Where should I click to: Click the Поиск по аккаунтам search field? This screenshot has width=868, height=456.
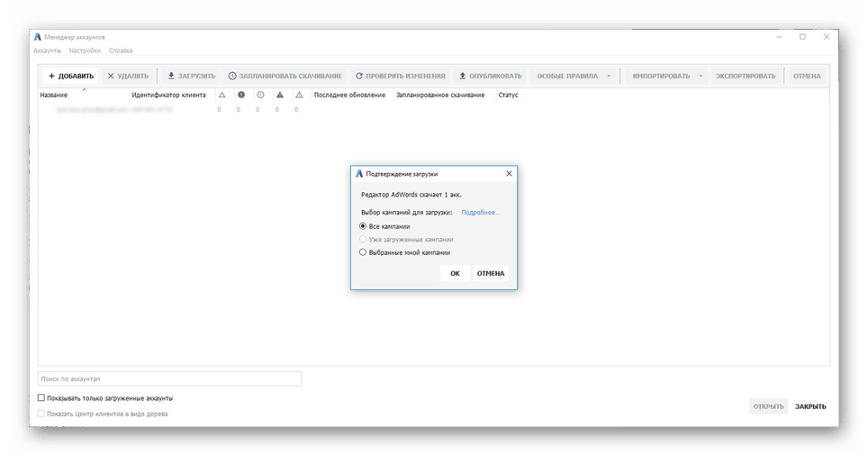(169, 379)
